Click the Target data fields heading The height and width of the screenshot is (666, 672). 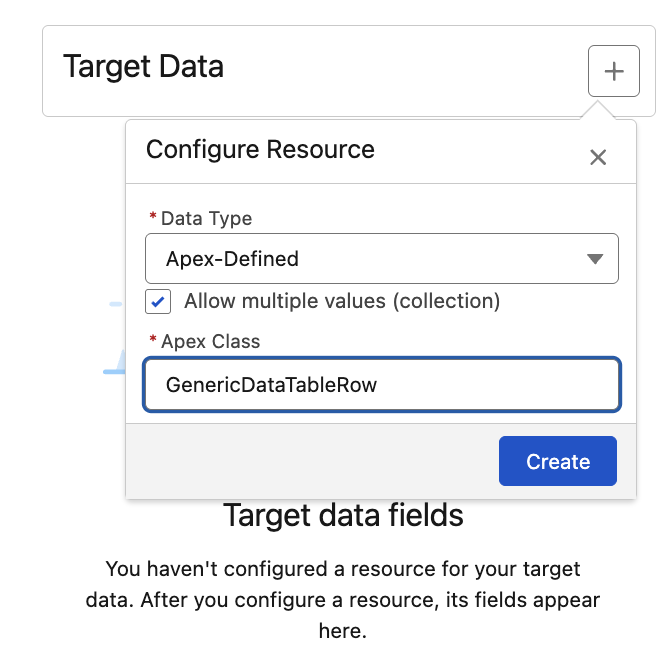point(343,515)
